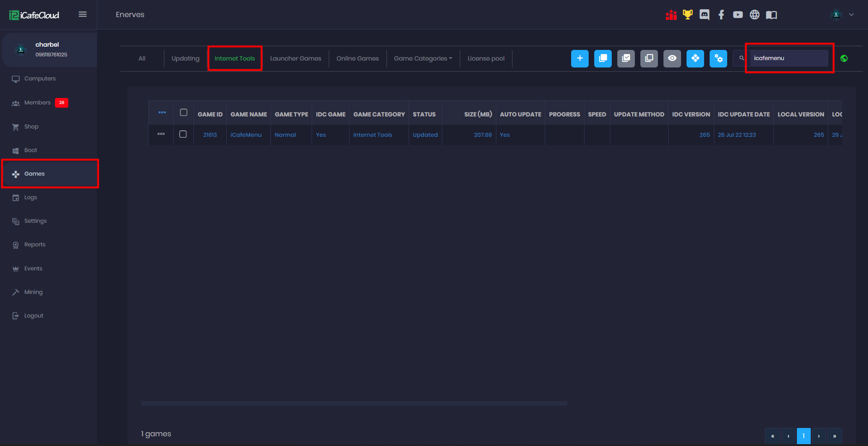Open Mining in the sidebar
This screenshot has height=446, width=868.
pyautogui.click(x=48, y=292)
